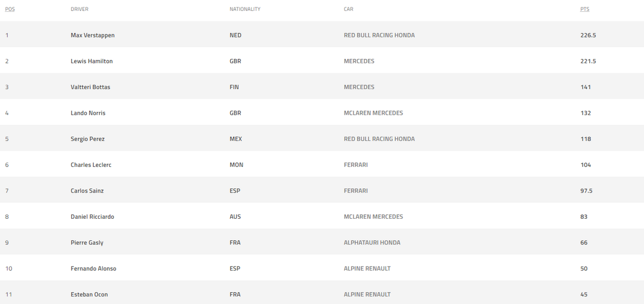Click Lando Norris driver link

coord(88,113)
